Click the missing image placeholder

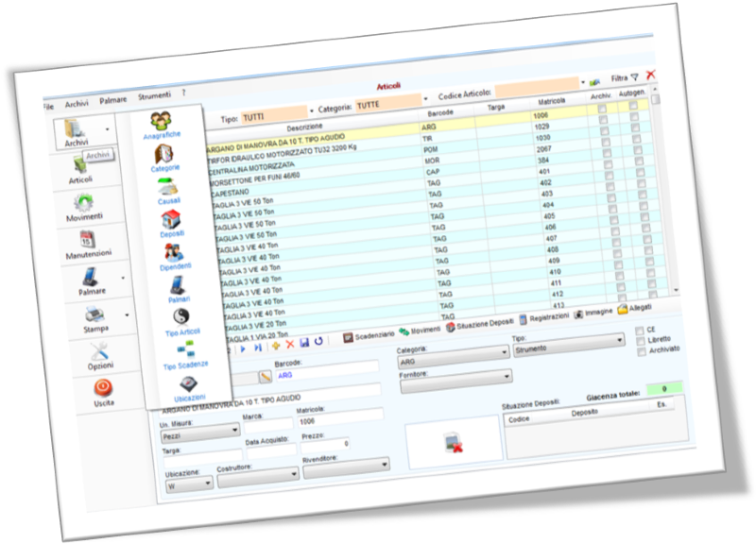[x=453, y=443]
